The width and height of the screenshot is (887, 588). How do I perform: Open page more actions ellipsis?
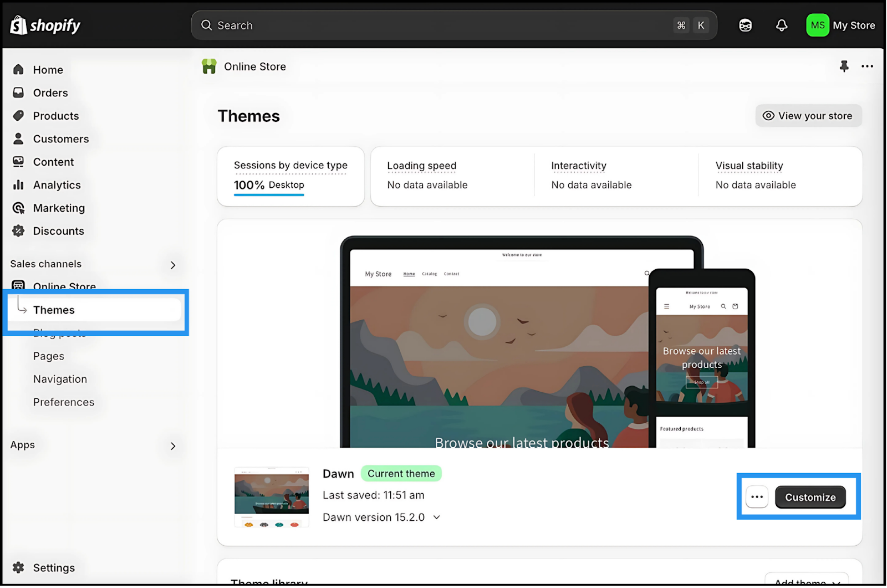click(867, 66)
